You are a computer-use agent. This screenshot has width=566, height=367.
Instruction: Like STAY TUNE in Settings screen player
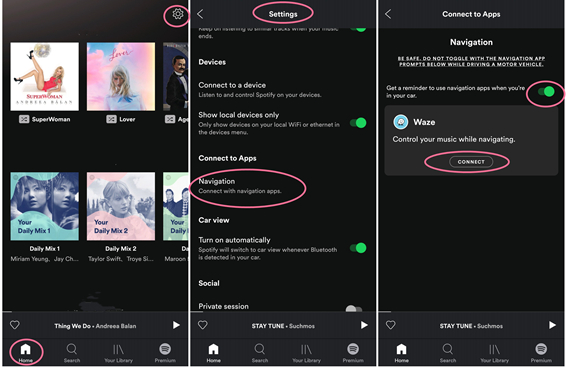point(203,325)
